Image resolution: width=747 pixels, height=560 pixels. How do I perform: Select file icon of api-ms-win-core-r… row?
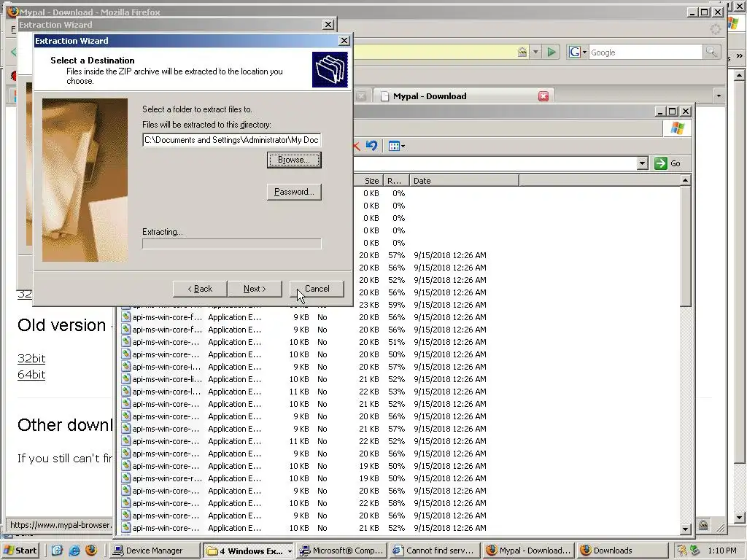tap(125, 478)
